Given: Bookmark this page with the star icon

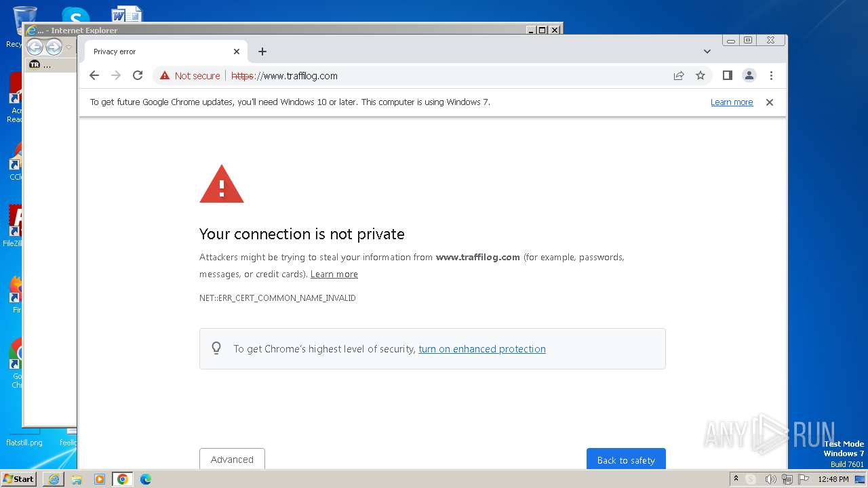Looking at the screenshot, I should (701, 76).
